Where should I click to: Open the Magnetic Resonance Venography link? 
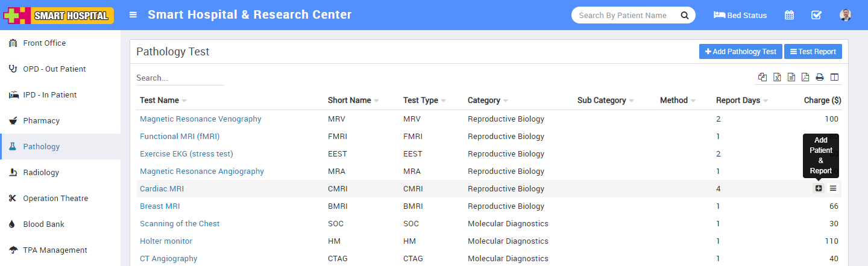pyautogui.click(x=201, y=119)
